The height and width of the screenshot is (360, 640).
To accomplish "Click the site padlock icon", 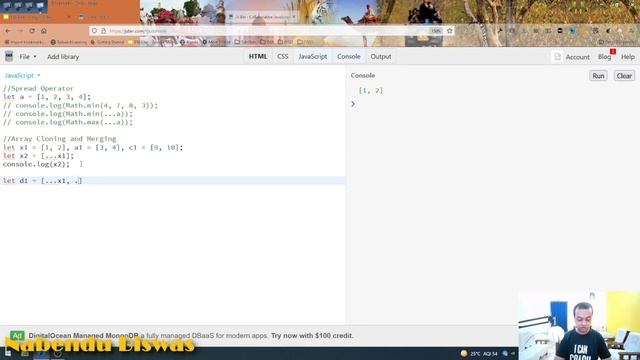I will pos(103,31).
